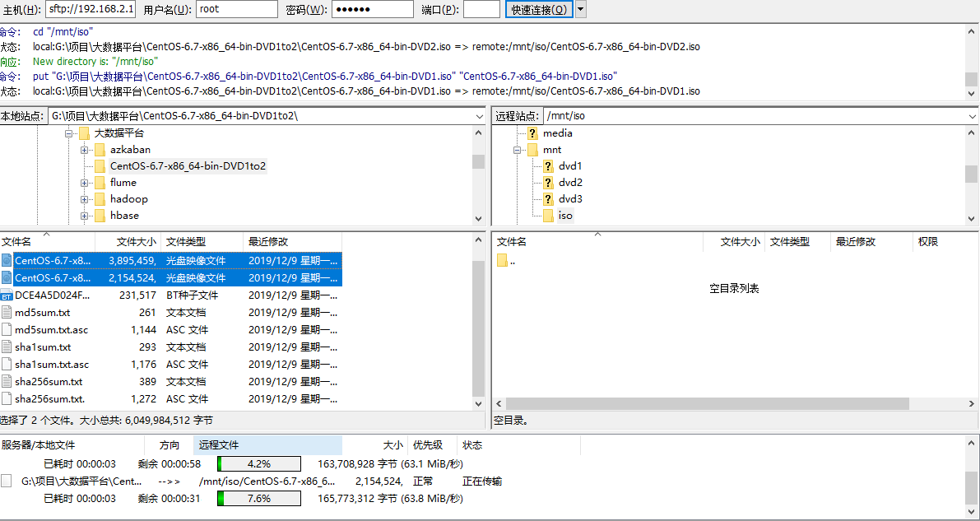The image size is (980, 521).
Task: Expand the hadoop folder node
Action: [84, 199]
